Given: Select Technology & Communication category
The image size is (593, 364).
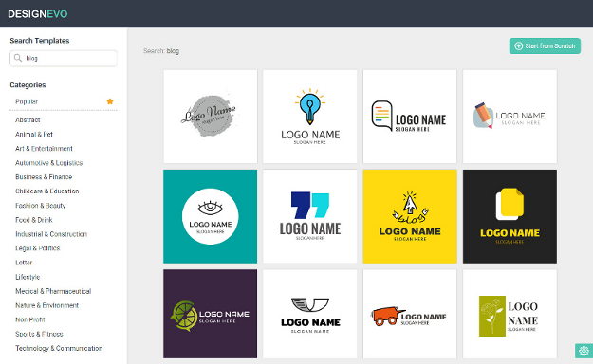Looking at the screenshot, I should coord(59,348).
